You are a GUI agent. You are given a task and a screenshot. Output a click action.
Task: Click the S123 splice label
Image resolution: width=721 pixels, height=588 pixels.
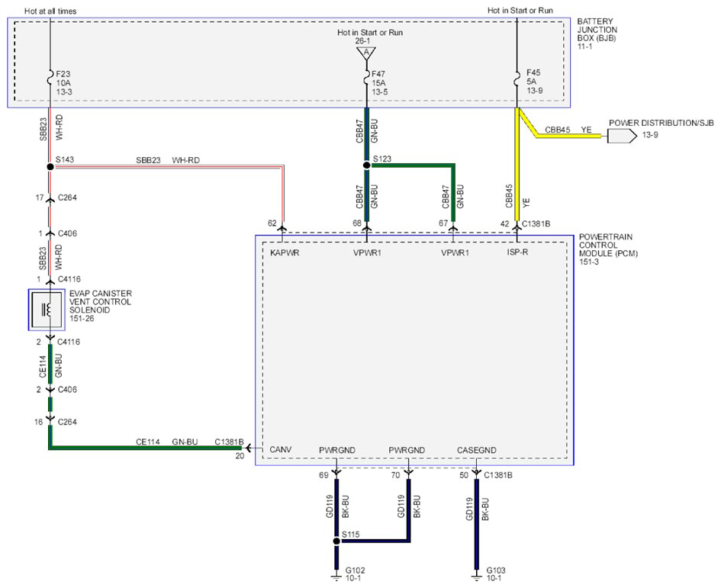click(382, 159)
